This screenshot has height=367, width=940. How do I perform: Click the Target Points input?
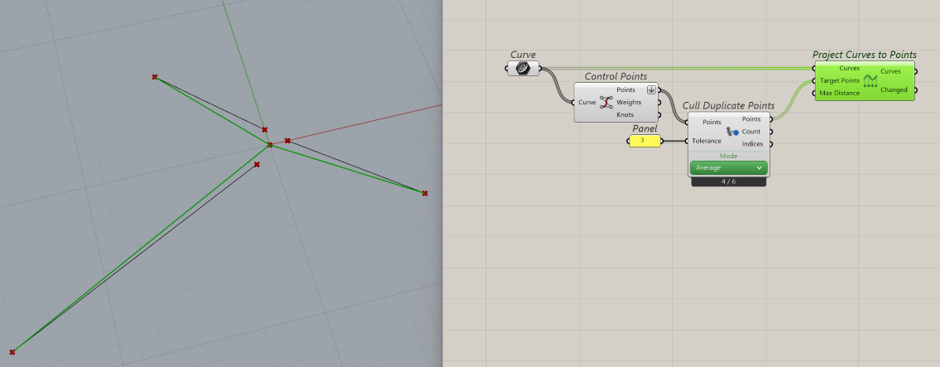point(840,80)
